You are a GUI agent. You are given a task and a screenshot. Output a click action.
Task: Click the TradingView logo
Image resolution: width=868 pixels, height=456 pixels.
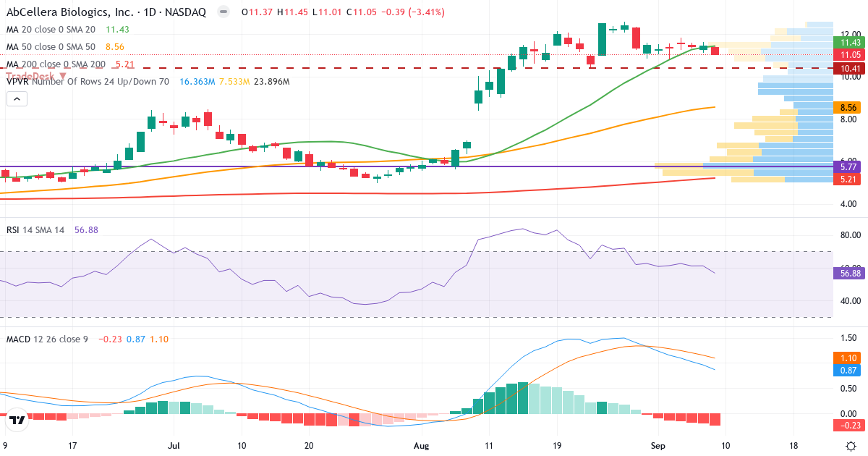coord(17,420)
